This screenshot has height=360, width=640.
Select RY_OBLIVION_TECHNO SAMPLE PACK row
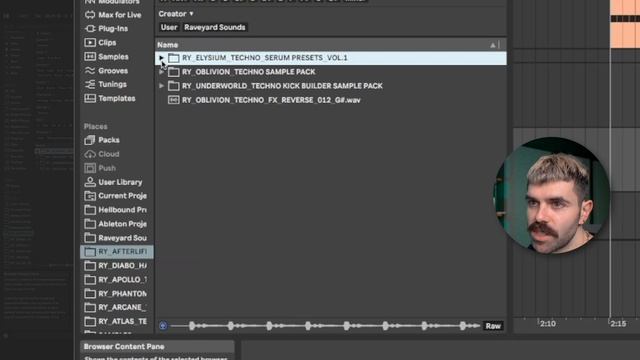point(331,72)
